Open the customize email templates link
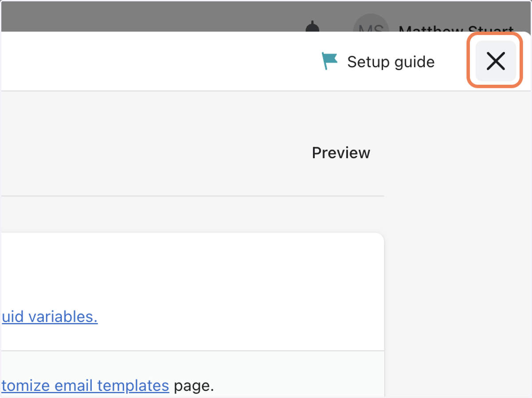The height and width of the screenshot is (398, 532). tap(85, 386)
